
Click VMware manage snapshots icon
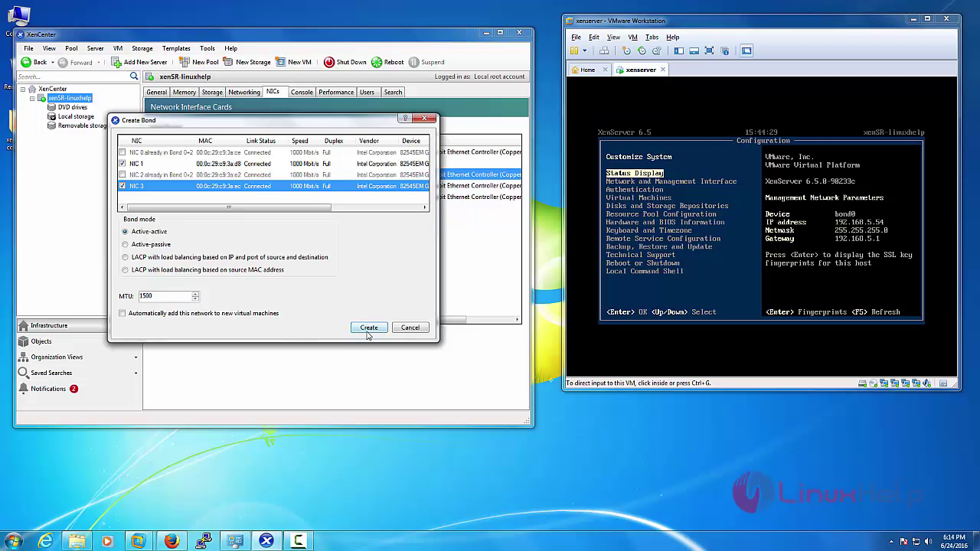click(x=657, y=51)
